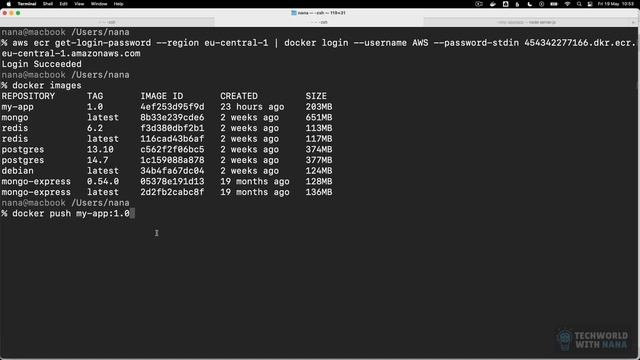
Task: Click image ID f3d380dbf2b1
Action: (x=172, y=128)
